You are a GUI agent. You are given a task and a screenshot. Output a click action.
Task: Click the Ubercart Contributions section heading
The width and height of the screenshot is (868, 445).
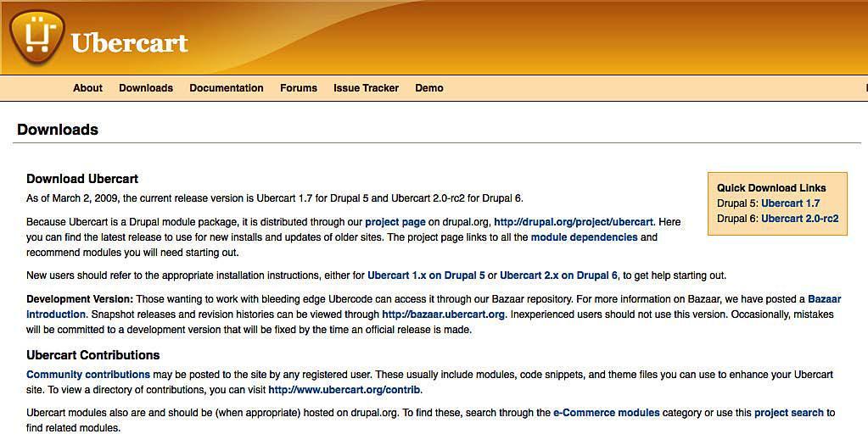pyautogui.click(x=93, y=355)
